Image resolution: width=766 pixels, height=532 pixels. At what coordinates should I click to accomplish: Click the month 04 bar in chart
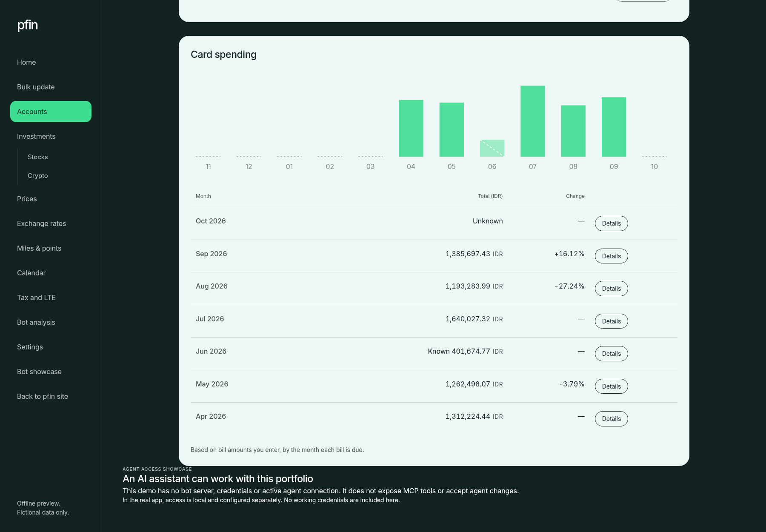411,128
